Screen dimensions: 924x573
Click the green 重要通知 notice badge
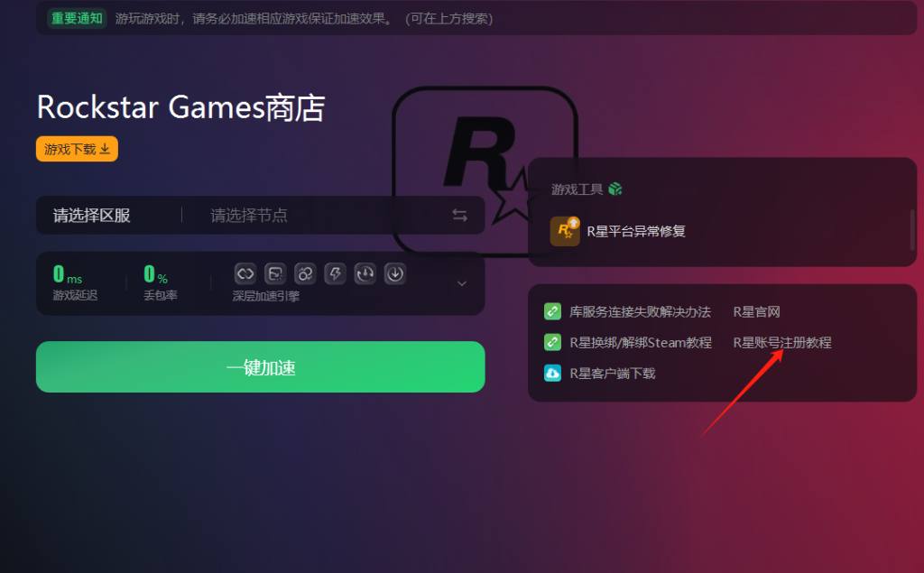click(78, 18)
